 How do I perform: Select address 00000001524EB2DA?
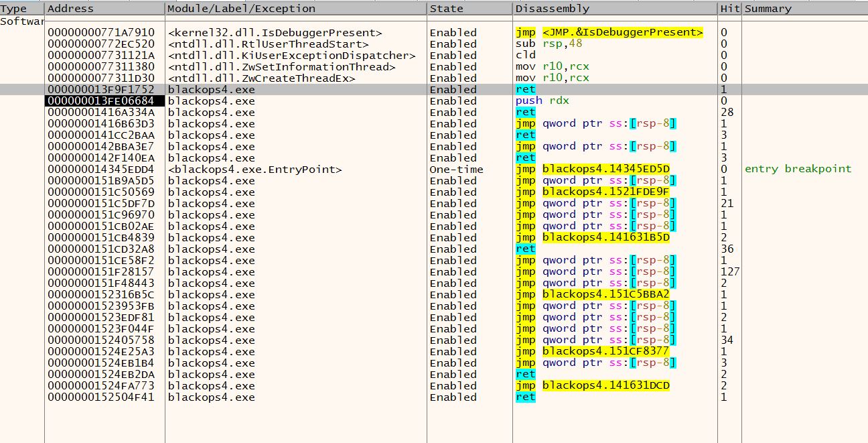point(101,375)
